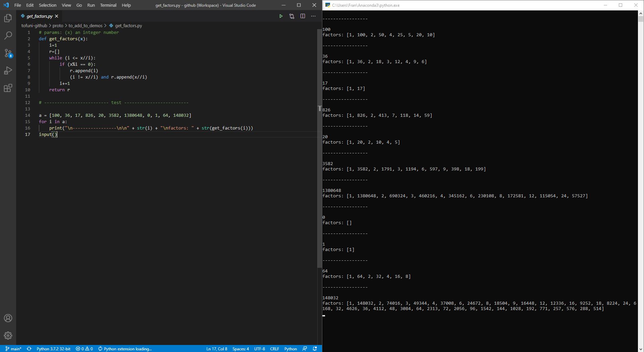Click tofuni-github breadcrumb
Viewport: 644px width, 352px height.
click(34, 26)
